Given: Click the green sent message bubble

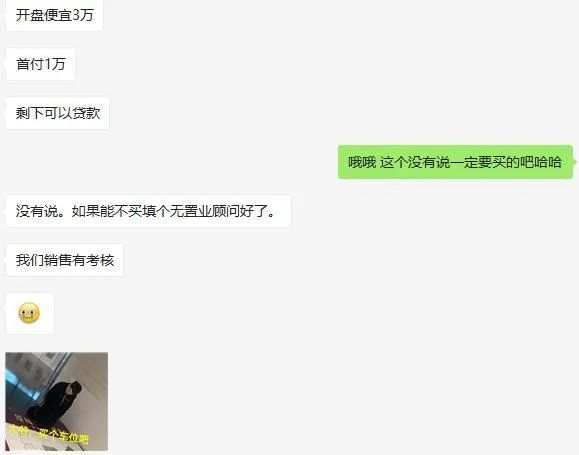Looking at the screenshot, I should click(455, 162).
